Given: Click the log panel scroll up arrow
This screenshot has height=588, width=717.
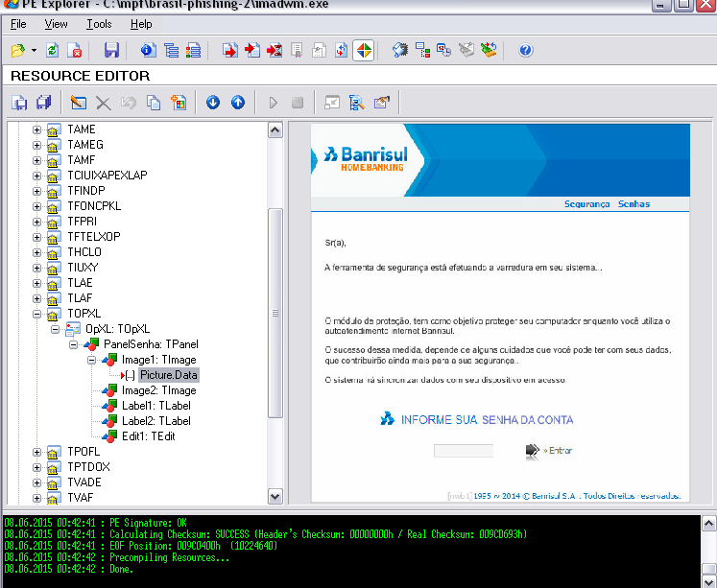Looking at the screenshot, I should click(x=709, y=524).
